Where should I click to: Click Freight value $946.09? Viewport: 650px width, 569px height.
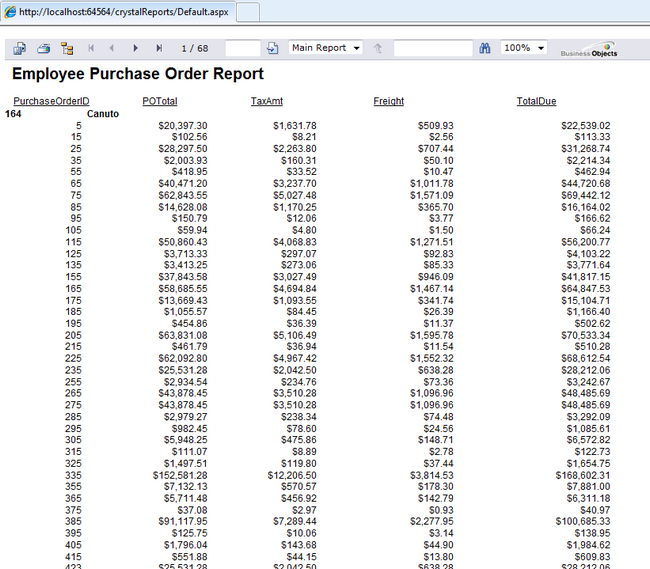click(435, 276)
